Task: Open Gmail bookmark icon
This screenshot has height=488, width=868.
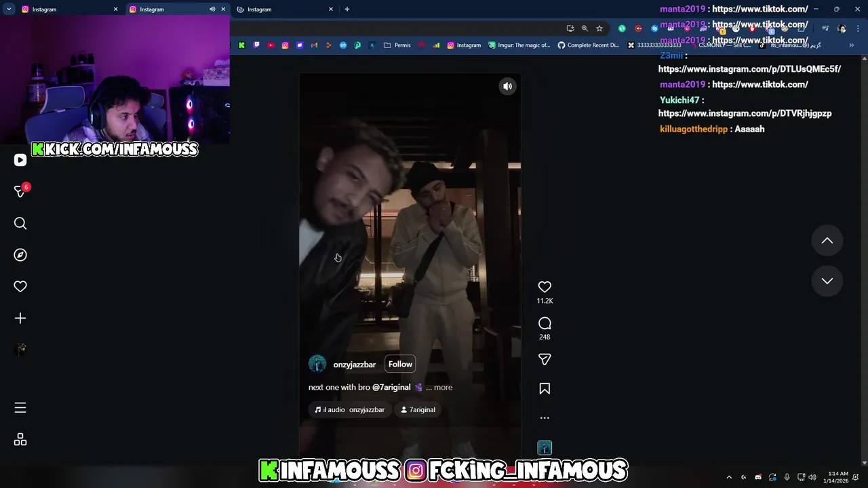Action: pos(314,45)
